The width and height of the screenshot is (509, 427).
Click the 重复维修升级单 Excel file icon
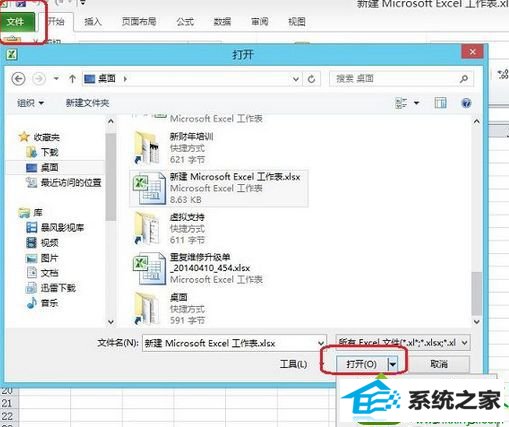point(149,269)
